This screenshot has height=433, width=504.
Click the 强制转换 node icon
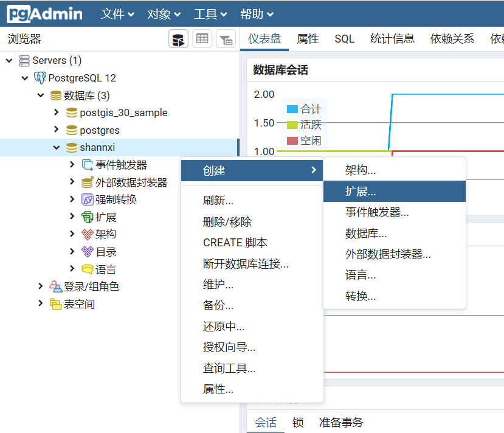click(87, 199)
